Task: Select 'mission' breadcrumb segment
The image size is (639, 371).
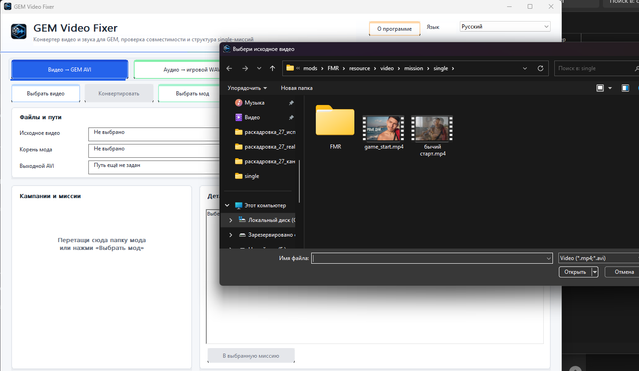Action: tap(414, 68)
